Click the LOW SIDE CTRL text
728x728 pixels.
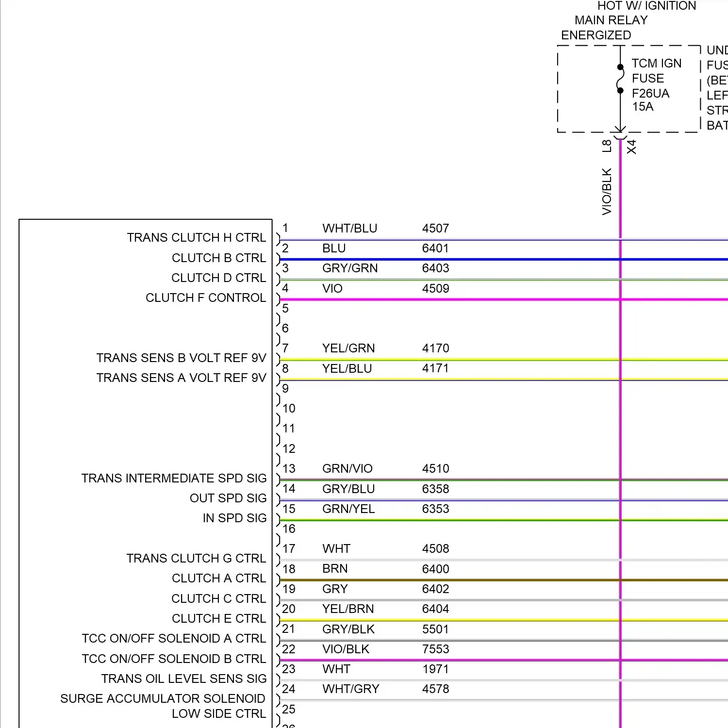tap(219, 713)
